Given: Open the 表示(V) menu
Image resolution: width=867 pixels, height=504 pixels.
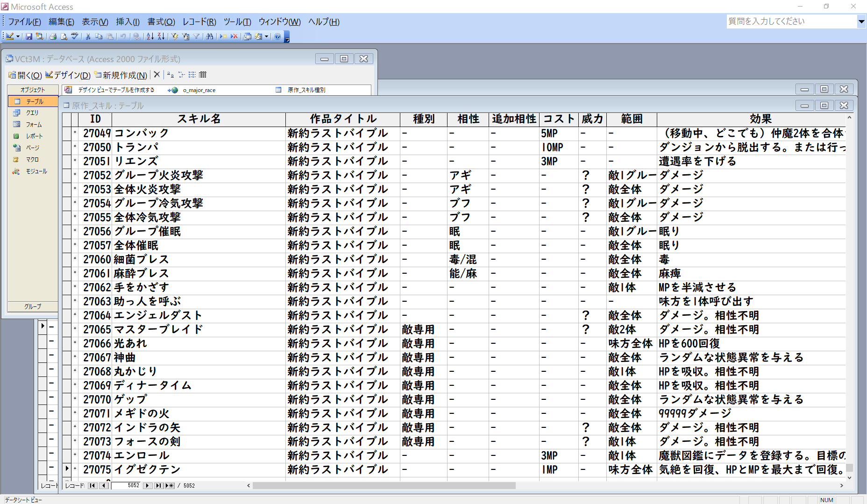Looking at the screenshot, I should [x=95, y=22].
